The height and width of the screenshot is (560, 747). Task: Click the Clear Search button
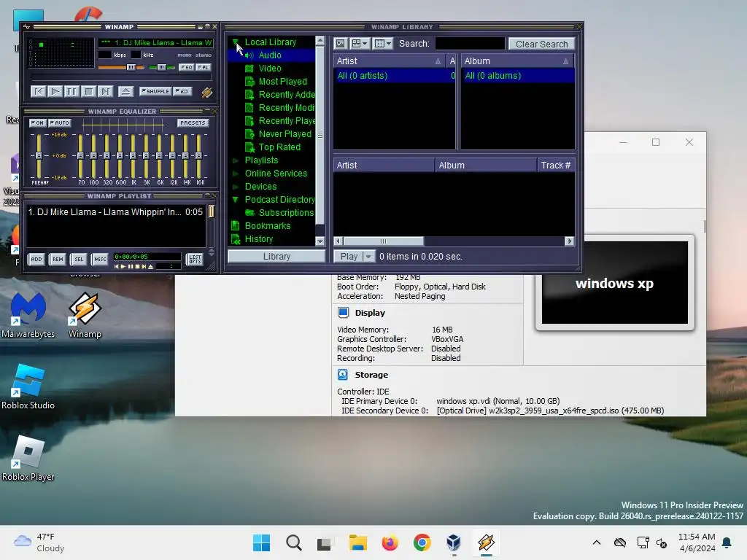[542, 44]
